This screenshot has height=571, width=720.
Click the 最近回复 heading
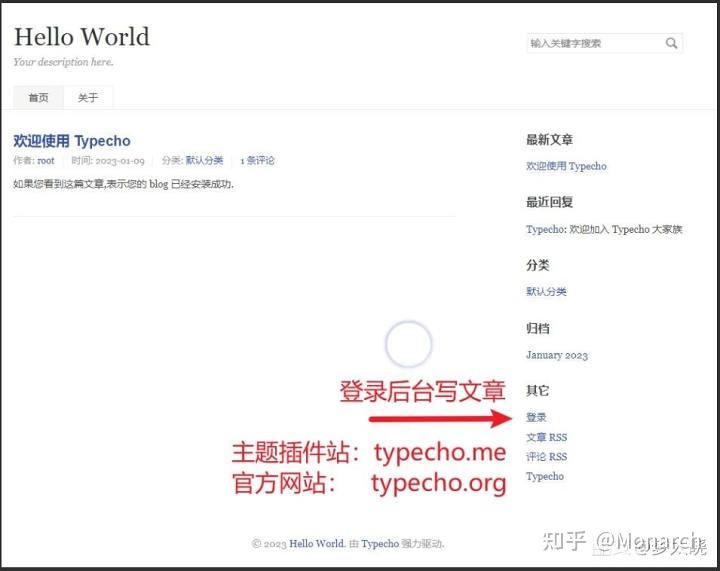pos(550,202)
